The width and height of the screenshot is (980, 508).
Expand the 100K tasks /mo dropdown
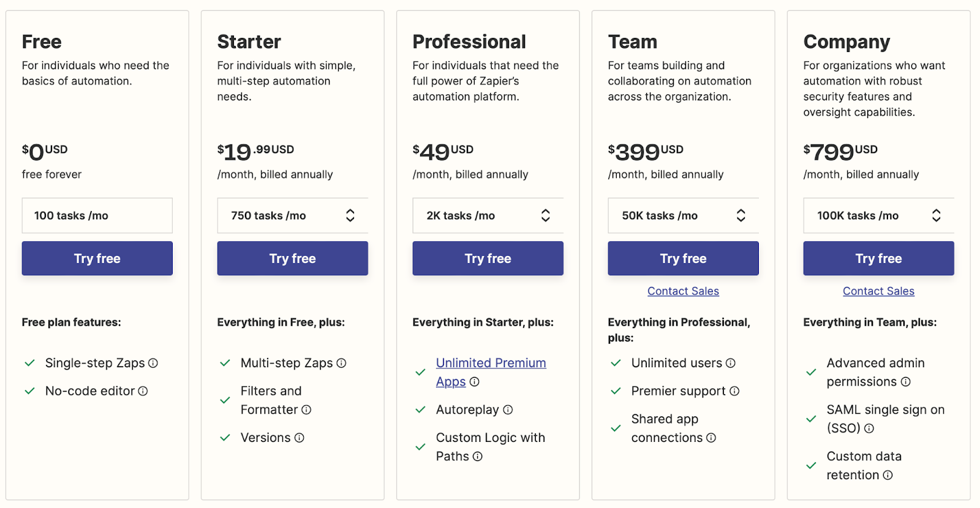(x=879, y=215)
